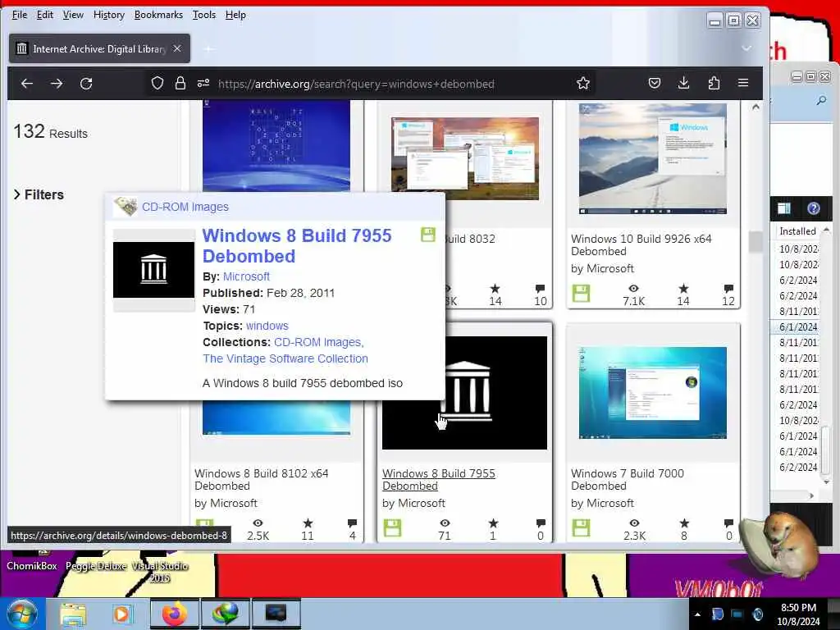
Task: Go forward with the forward arrow
Action: coord(57,84)
